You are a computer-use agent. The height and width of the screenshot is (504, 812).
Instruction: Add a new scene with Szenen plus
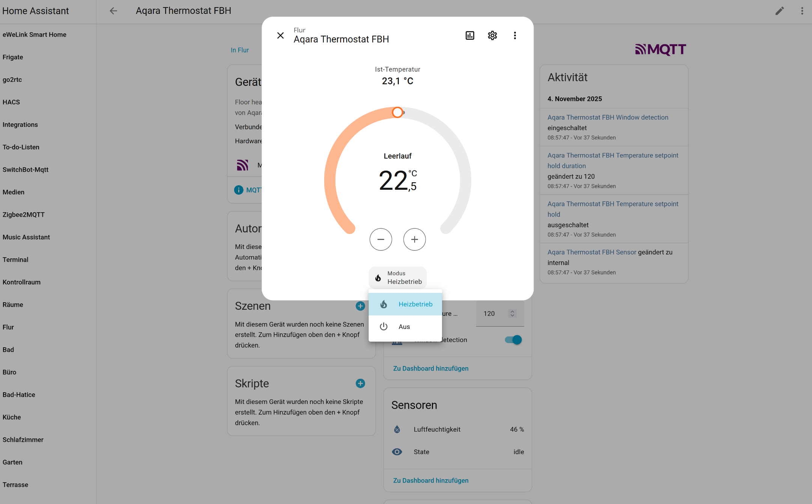(360, 306)
